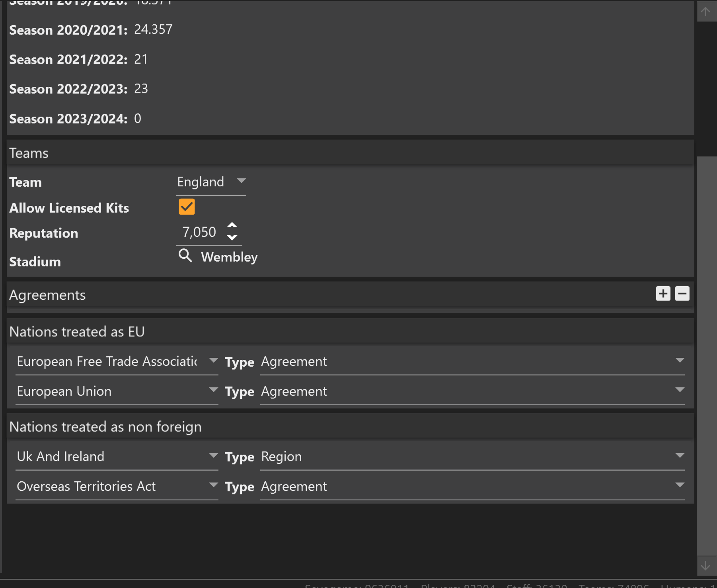717x588 pixels.
Task: Click the scroll-down arrow at the bottom right
Action: point(705,566)
